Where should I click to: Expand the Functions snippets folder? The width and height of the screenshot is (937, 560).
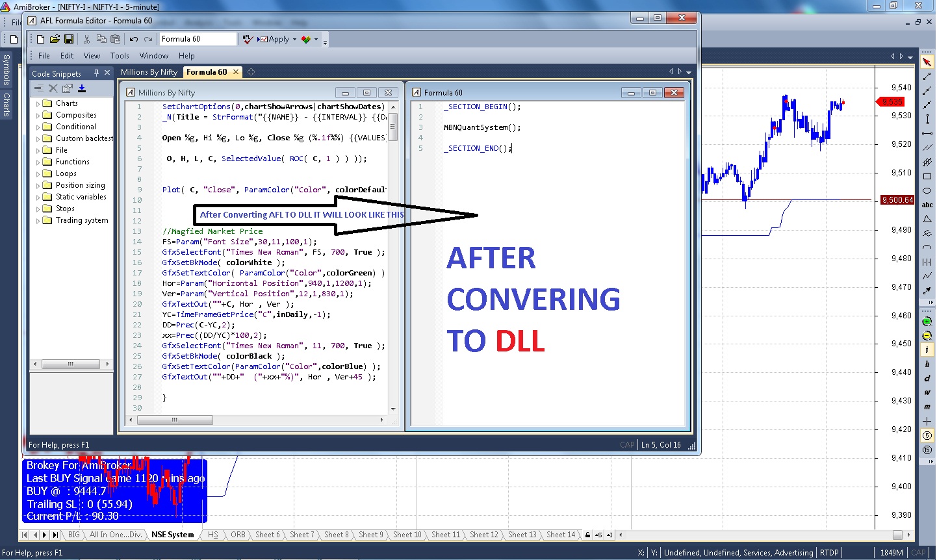click(x=38, y=162)
